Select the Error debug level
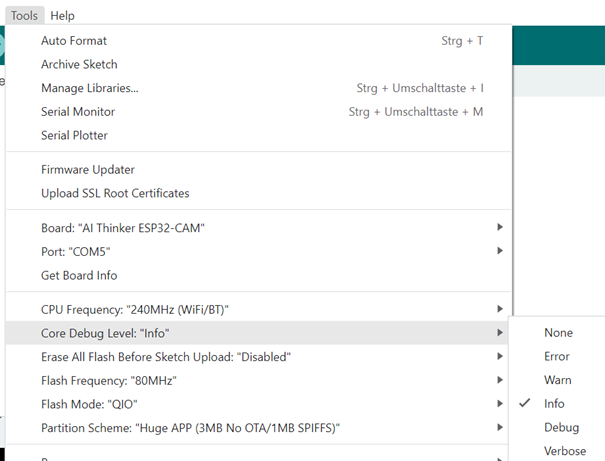 [x=557, y=356]
